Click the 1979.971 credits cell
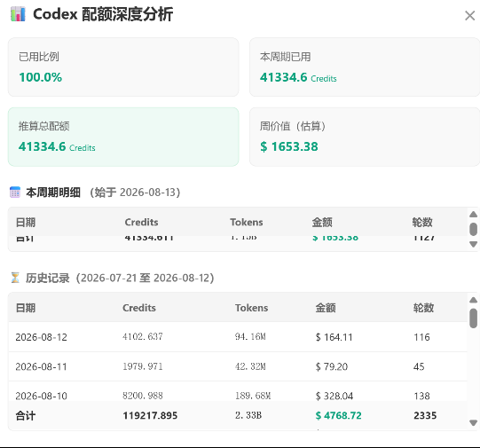Viewport: 480px width, 448px height. (143, 366)
